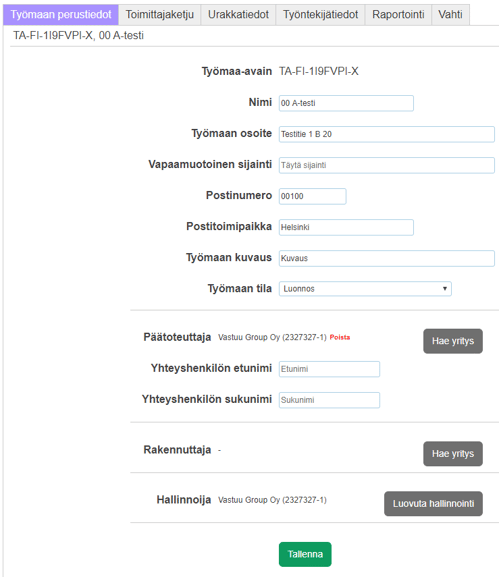This screenshot has height=577, width=499.
Task: Go to the Raportointi tab
Action: [398, 15]
